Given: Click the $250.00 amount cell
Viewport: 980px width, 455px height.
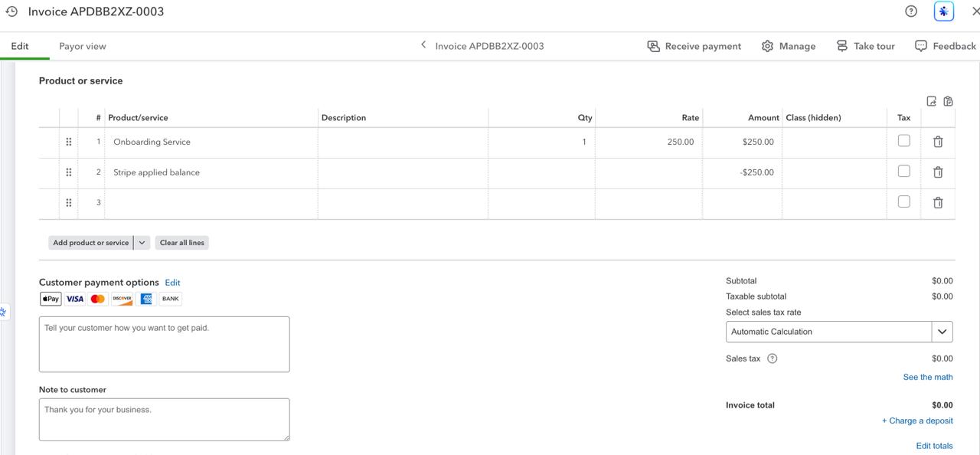Looking at the screenshot, I should click(742, 142).
